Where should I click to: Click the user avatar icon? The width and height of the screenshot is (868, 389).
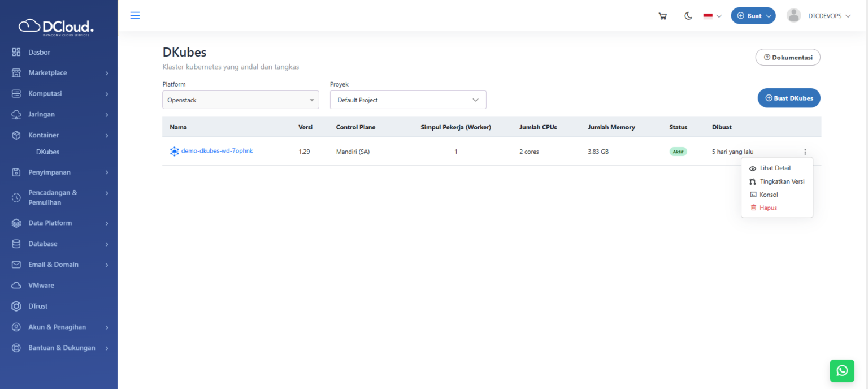click(794, 16)
